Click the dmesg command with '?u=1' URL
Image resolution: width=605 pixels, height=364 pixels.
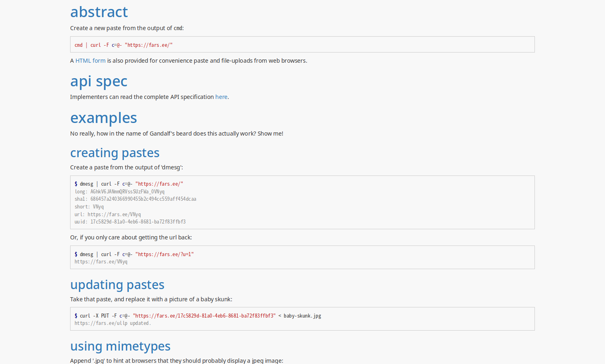point(134,254)
